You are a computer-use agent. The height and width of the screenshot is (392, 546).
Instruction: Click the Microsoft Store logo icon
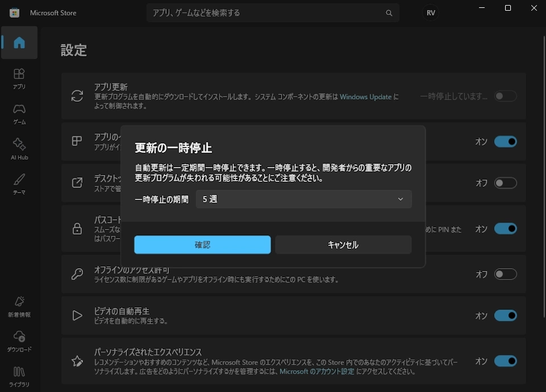point(14,13)
